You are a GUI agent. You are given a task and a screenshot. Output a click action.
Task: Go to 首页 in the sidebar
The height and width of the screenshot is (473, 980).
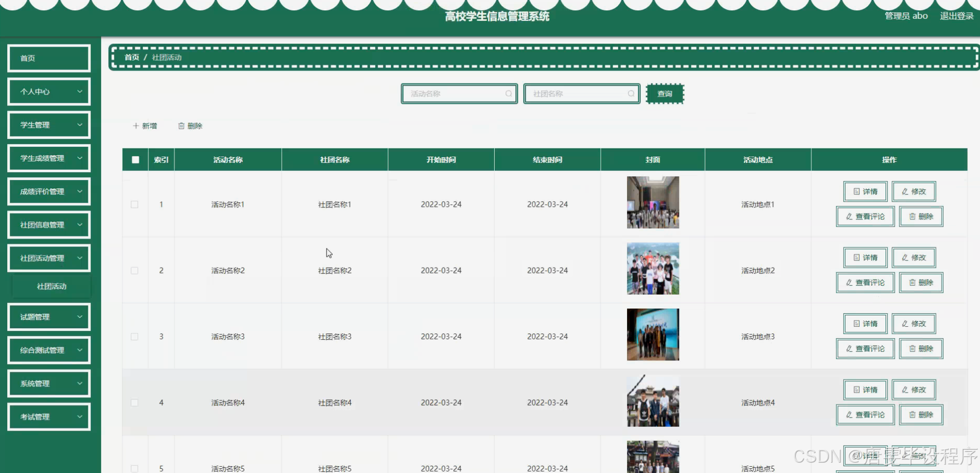tap(49, 58)
